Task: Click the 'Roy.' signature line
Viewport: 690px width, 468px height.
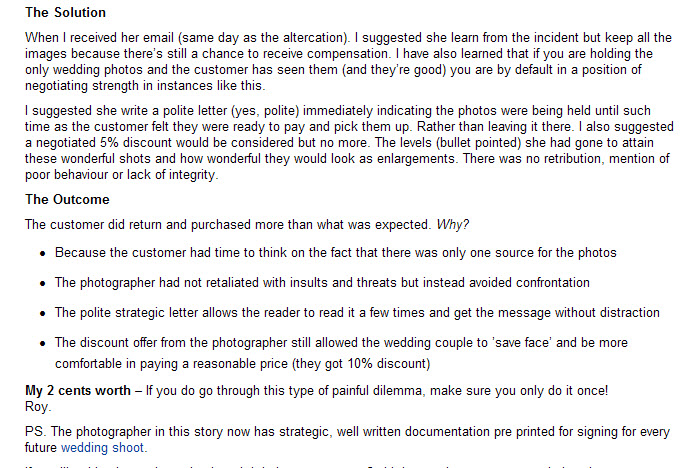Action: (x=38, y=406)
